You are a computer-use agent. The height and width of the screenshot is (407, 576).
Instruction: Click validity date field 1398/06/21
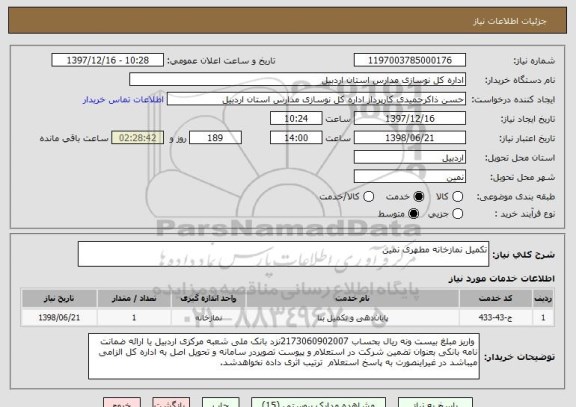[x=410, y=138]
